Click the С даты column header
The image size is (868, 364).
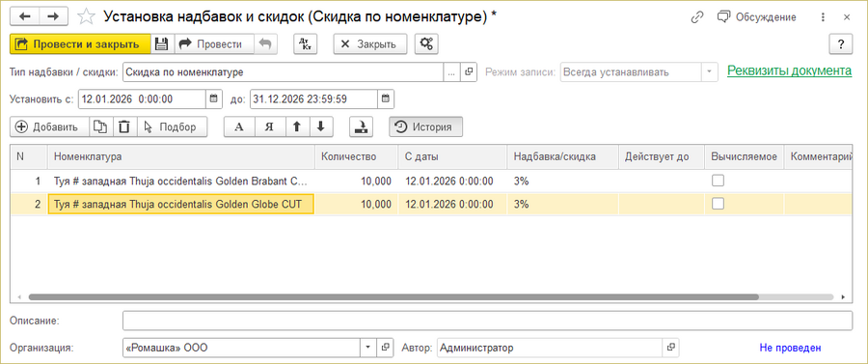tap(452, 156)
